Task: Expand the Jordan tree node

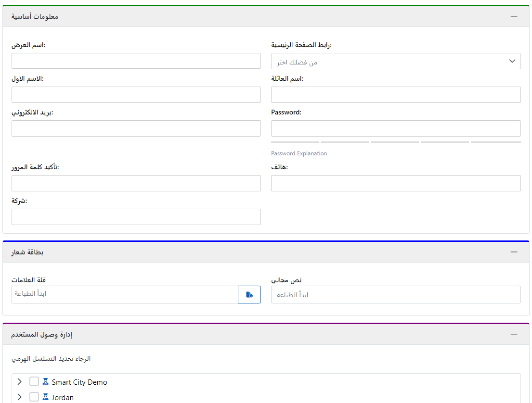Action: pyautogui.click(x=20, y=397)
